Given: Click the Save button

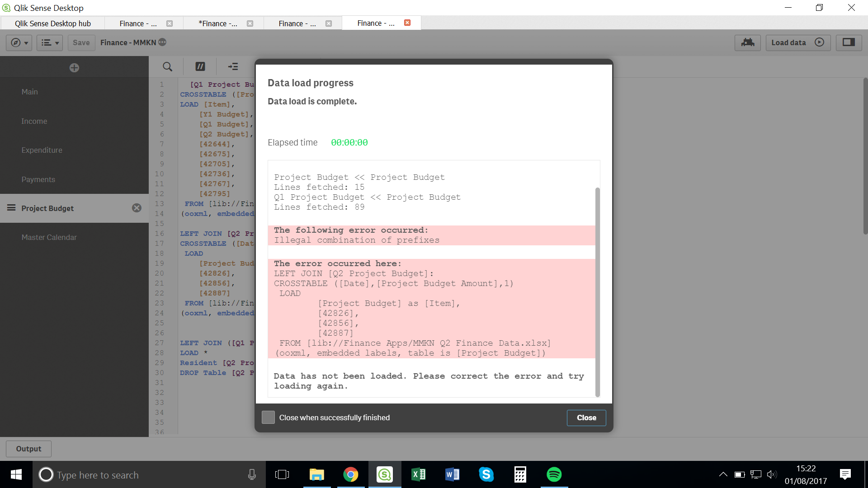Looking at the screenshot, I should click(x=81, y=42).
